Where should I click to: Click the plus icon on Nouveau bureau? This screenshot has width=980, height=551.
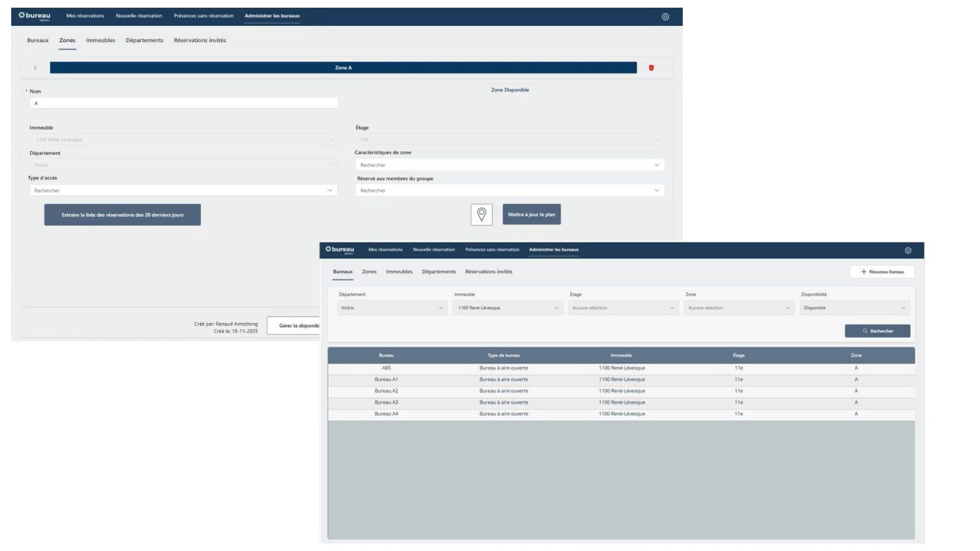tap(864, 271)
